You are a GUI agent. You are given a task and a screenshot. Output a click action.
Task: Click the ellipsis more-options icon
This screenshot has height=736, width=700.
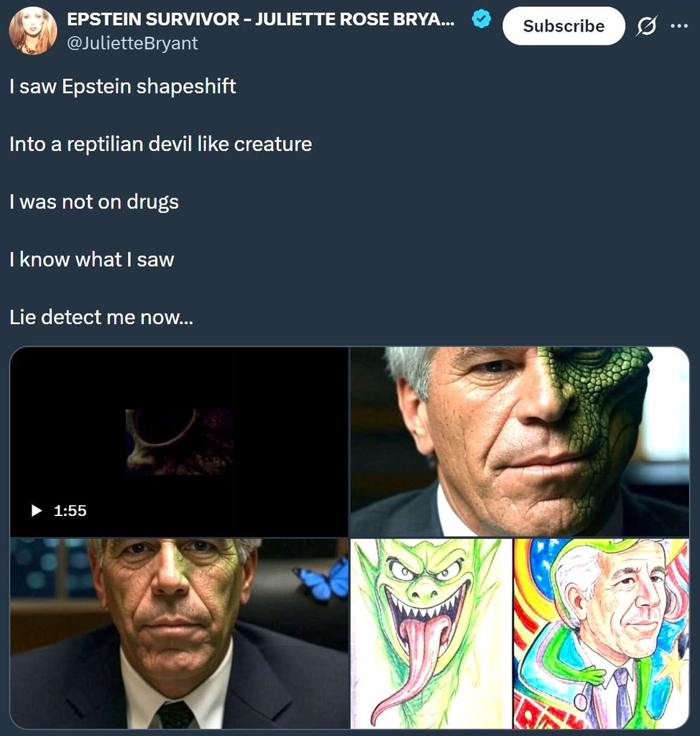[680, 26]
